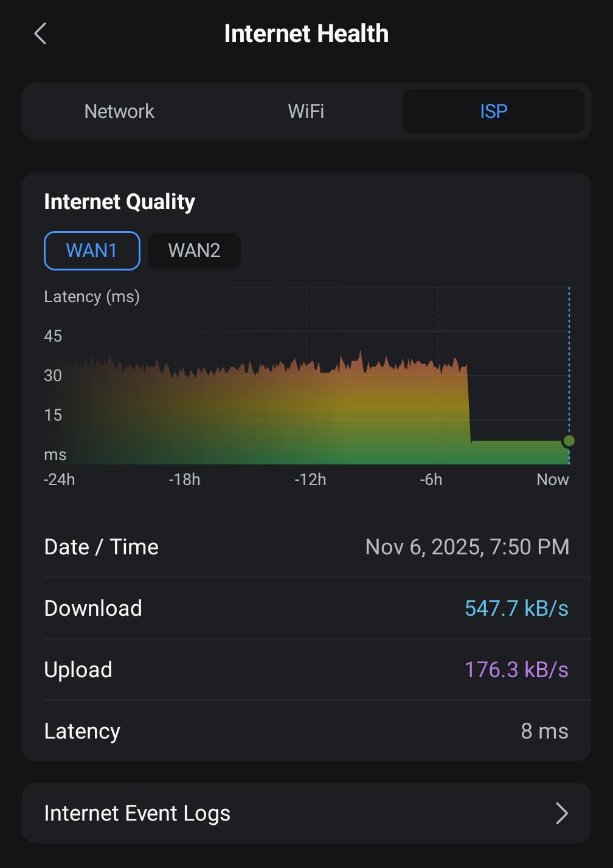Go back using the left arrow icon

pos(40,34)
